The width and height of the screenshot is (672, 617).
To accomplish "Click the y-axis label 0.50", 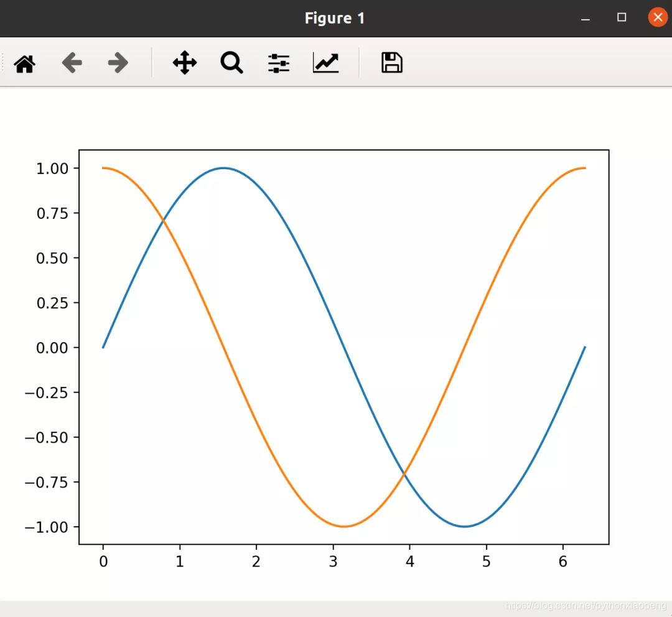I will pos(52,258).
